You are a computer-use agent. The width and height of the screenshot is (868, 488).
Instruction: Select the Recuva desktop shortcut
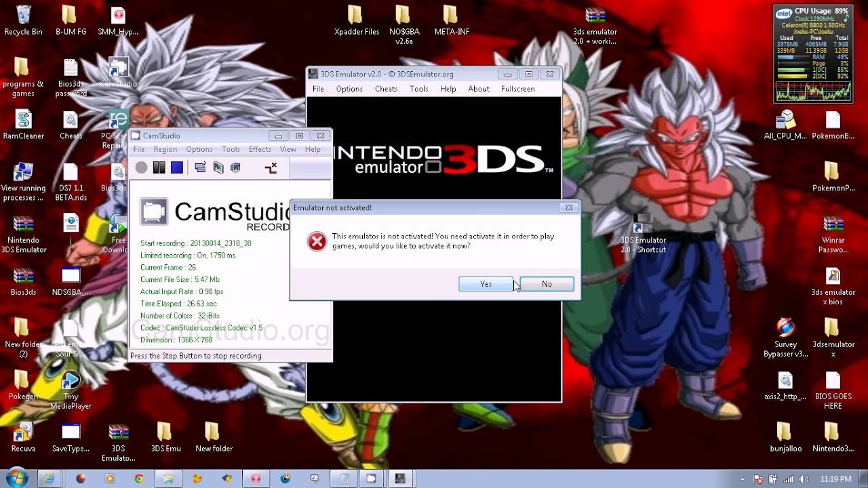(x=23, y=437)
